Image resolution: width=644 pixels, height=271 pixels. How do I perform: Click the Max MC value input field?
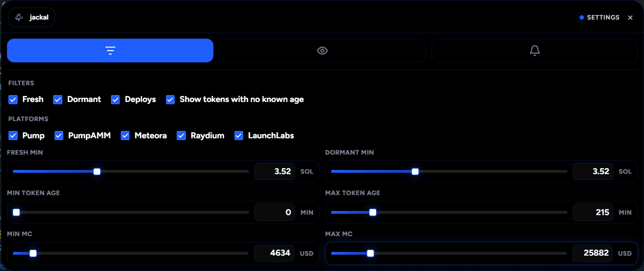(x=593, y=253)
